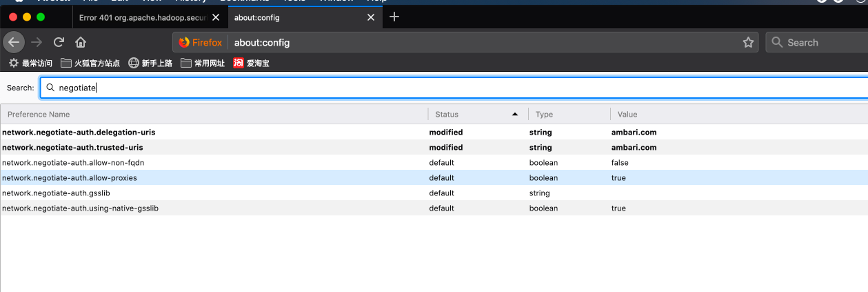Expand the 火狐官方站点 bookmark folder
The height and width of the screenshot is (292, 868).
pos(90,64)
